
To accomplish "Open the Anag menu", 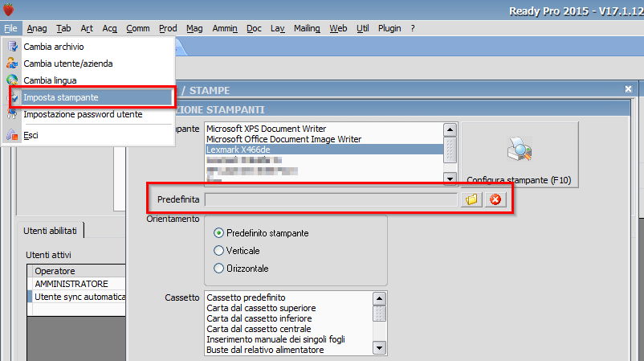I will pos(37,28).
